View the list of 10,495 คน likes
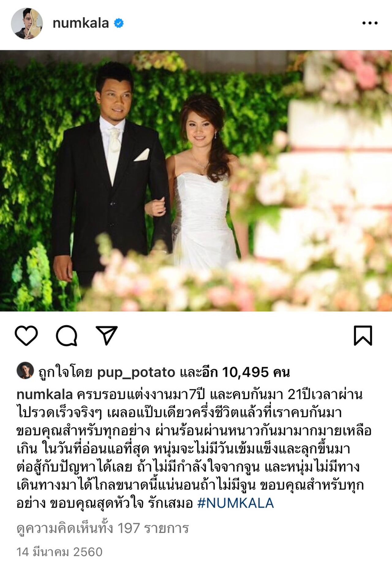 pyautogui.click(x=256, y=372)
